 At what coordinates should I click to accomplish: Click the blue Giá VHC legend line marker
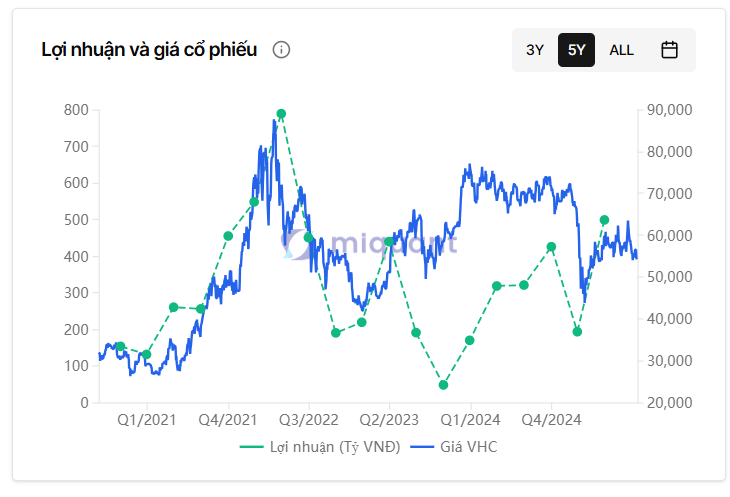[423, 447]
